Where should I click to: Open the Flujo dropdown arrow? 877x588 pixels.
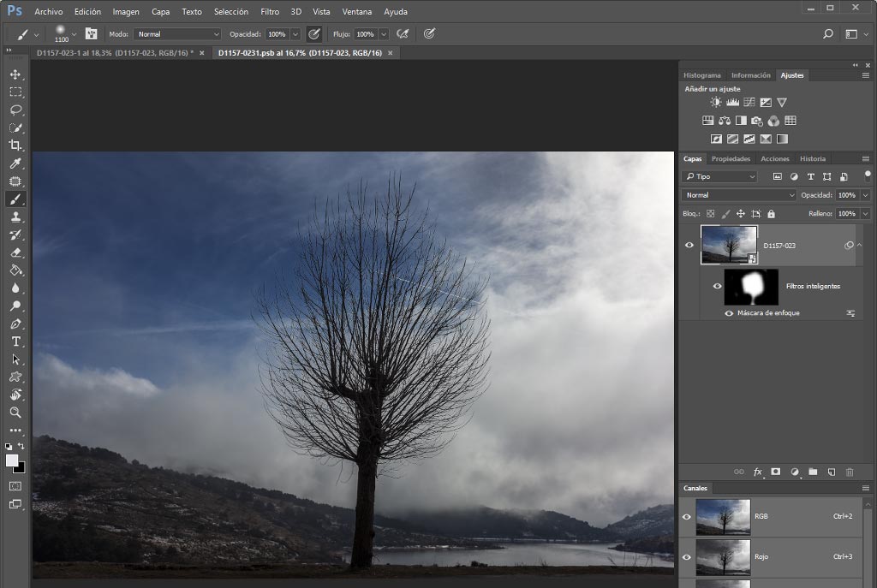384,34
